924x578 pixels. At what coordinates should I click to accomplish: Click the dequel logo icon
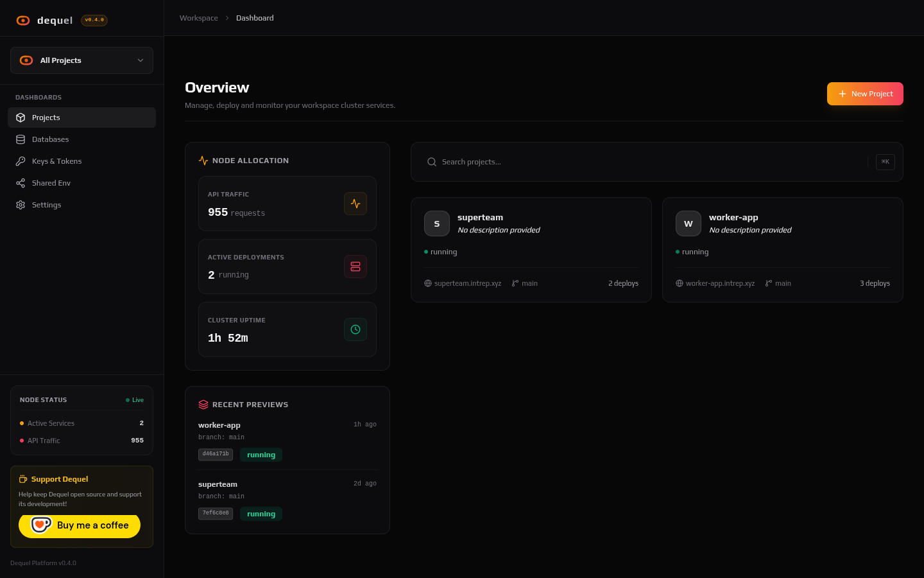[23, 21]
